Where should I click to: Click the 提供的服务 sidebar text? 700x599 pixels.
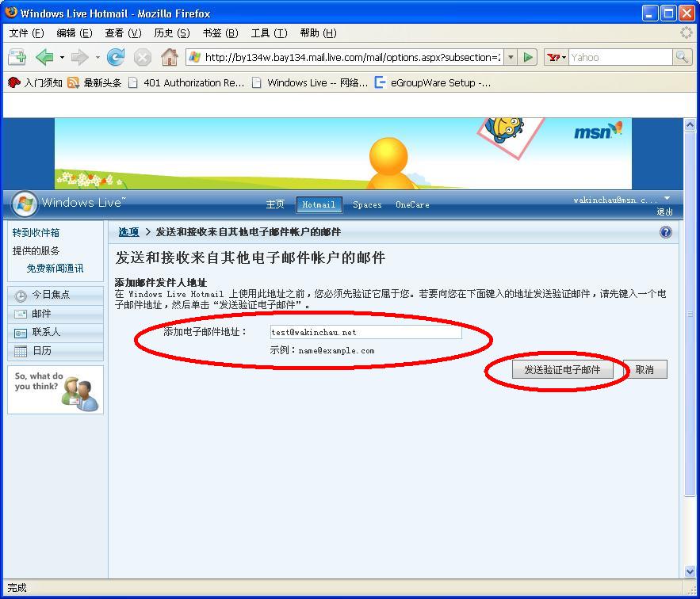(x=36, y=251)
